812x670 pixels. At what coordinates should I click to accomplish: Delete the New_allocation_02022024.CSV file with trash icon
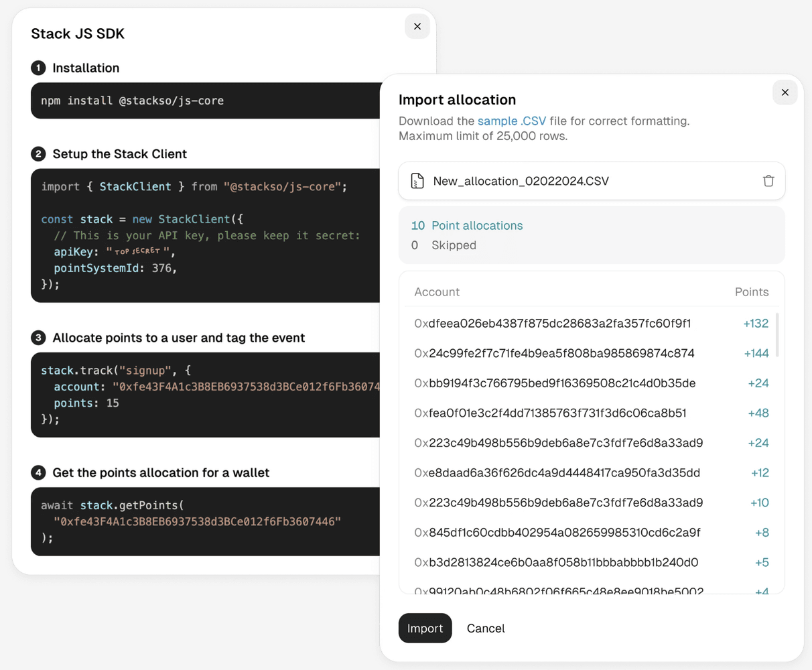point(768,181)
